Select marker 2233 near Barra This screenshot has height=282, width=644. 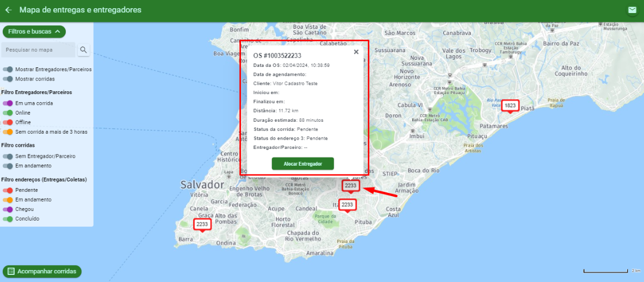pyautogui.click(x=202, y=224)
